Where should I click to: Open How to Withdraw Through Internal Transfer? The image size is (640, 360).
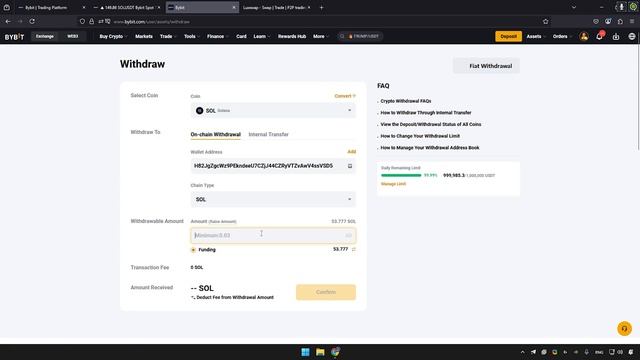[x=426, y=113]
